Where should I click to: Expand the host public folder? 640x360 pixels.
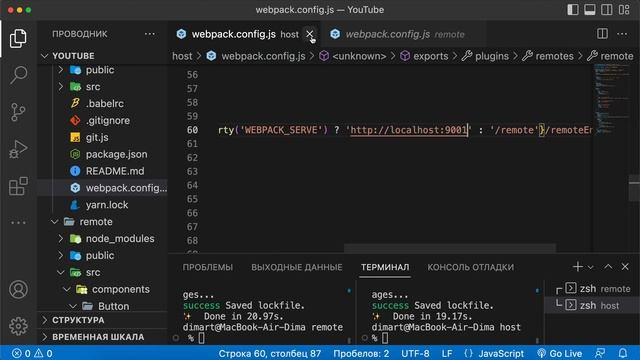pos(100,70)
